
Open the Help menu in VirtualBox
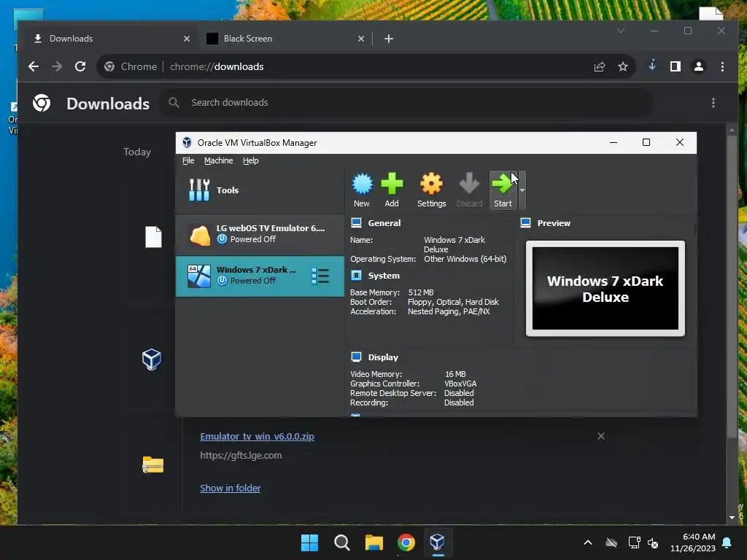point(251,160)
